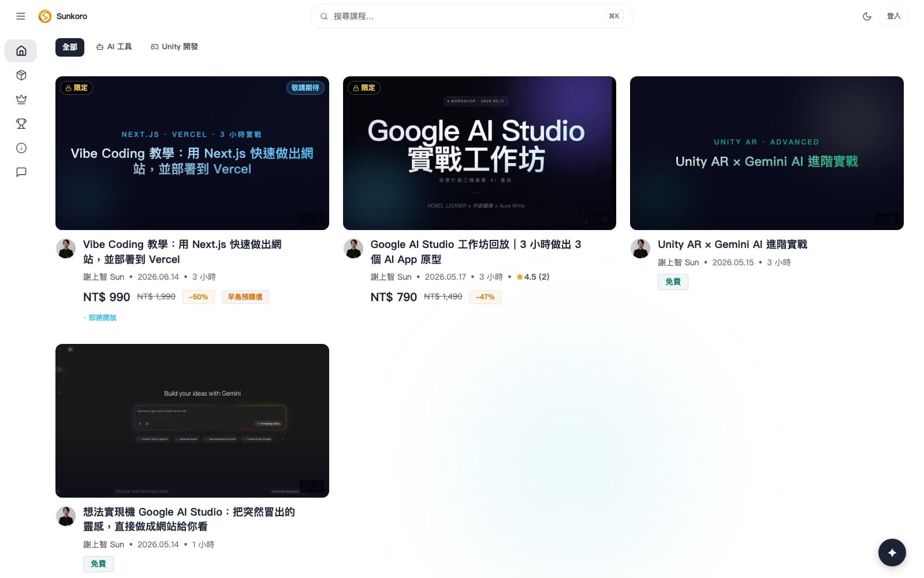This screenshot has height=578, width=924.
Task: Click the date 2026.05.17
Action: [445, 277]
